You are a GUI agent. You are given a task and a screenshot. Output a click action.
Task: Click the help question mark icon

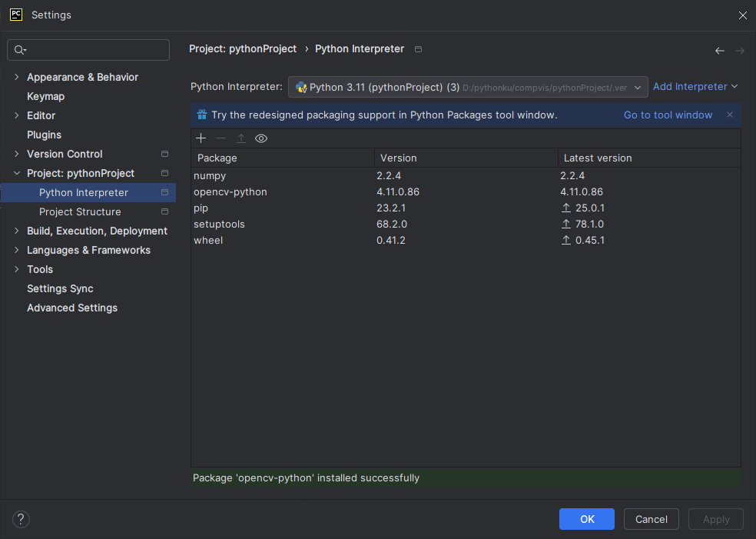(x=21, y=519)
